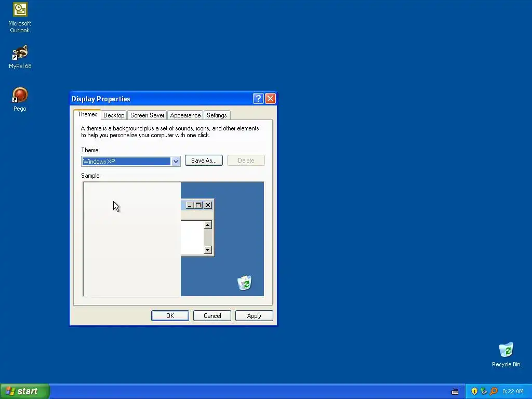532x399 pixels.
Task: Go to the Settings tab
Action: 217,115
